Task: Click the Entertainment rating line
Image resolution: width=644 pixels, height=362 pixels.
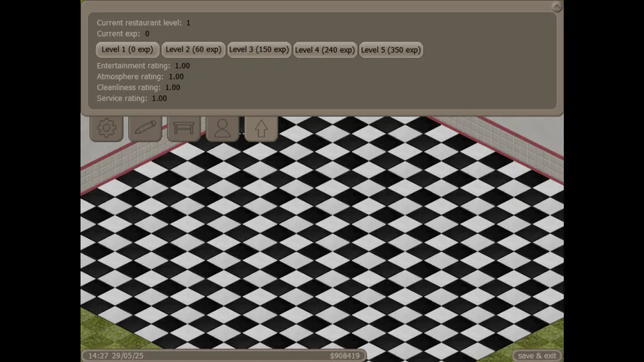Action: pyautogui.click(x=143, y=66)
